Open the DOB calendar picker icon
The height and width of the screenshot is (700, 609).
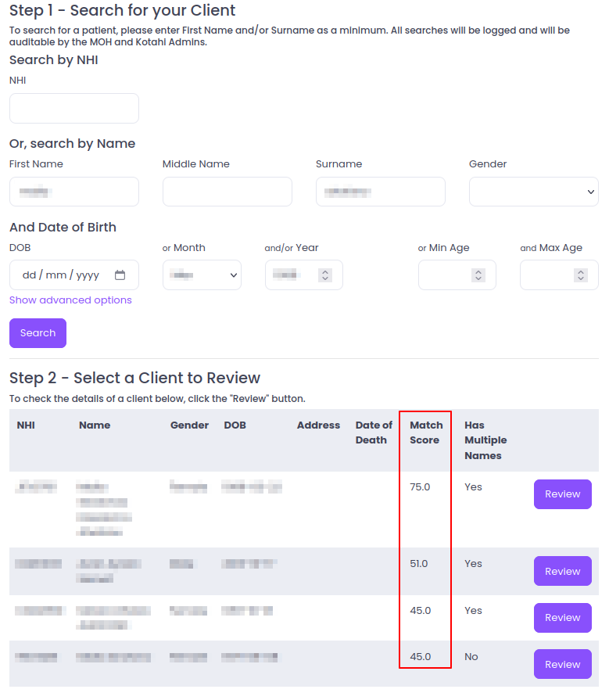point(120,275)
